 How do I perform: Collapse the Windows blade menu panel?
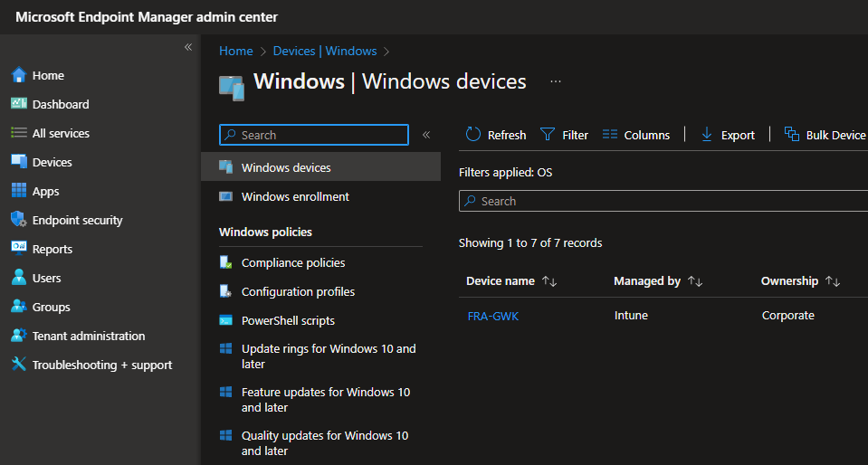tap(426, 135)
